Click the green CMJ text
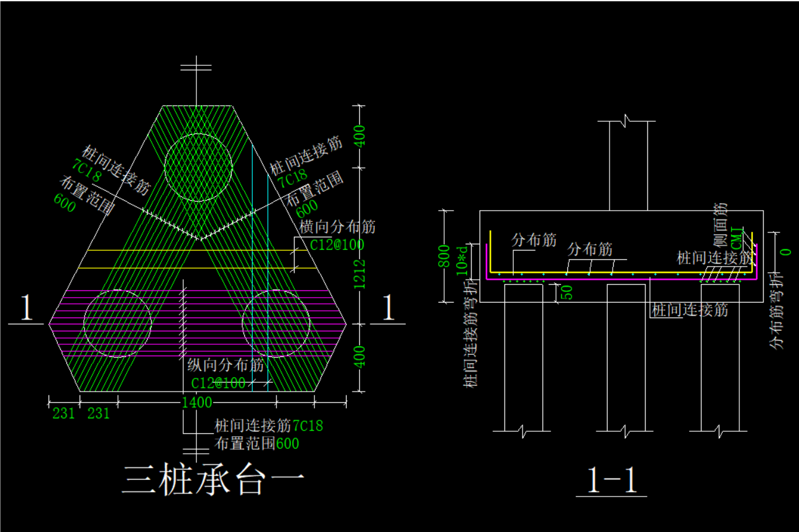Viewport: 799px width, 532px height. point(737,238)
